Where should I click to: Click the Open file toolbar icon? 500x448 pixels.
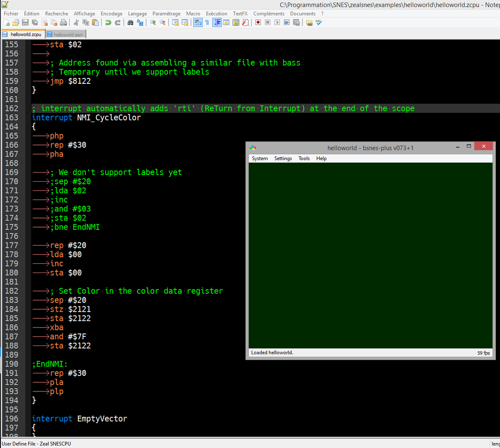(x=16, y=23)
